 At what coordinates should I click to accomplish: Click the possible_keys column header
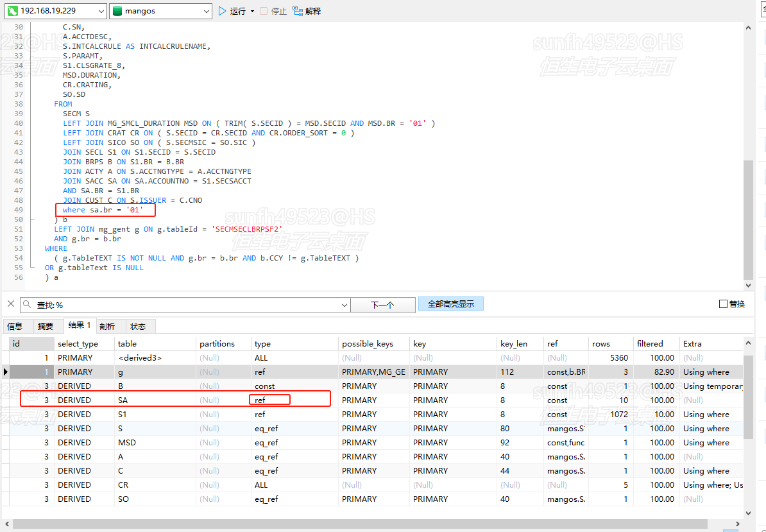pyautogui.click(x=367, y=344)
